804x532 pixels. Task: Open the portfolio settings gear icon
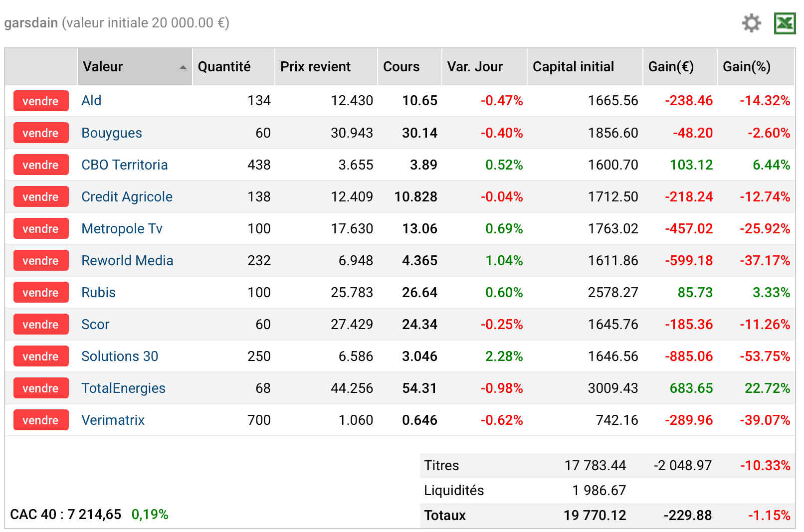[751, 23]
